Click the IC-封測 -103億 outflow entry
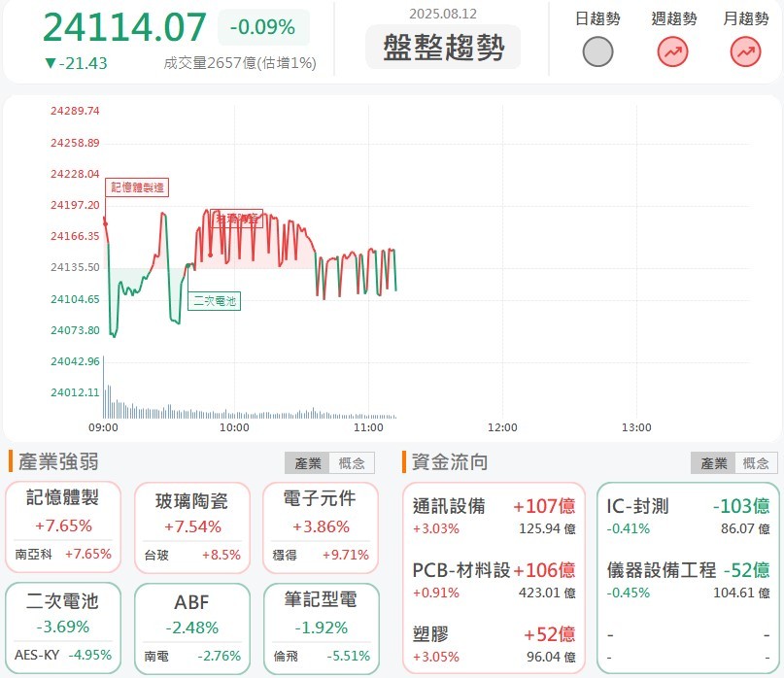Viewport: 784px width, 678px height. (688, 516)
